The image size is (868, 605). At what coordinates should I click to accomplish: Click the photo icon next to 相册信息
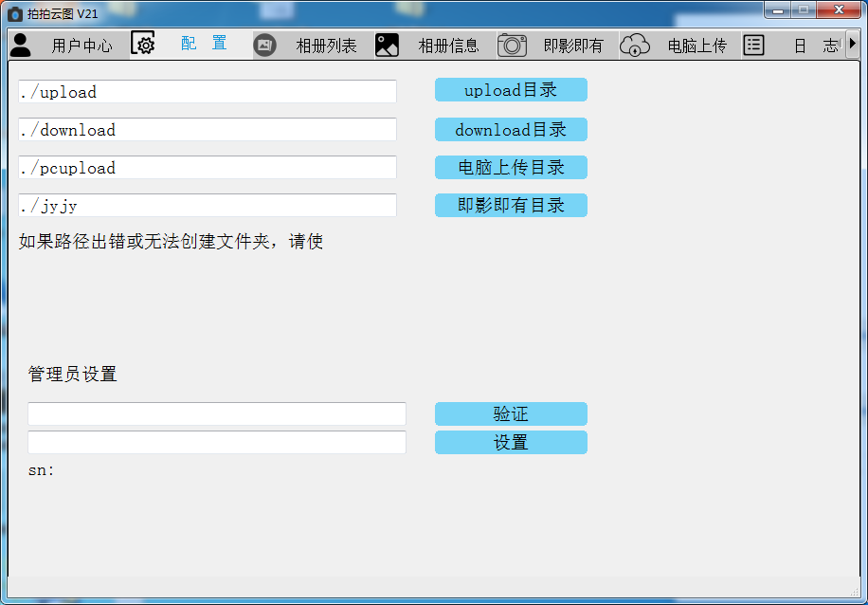[387, 44]
